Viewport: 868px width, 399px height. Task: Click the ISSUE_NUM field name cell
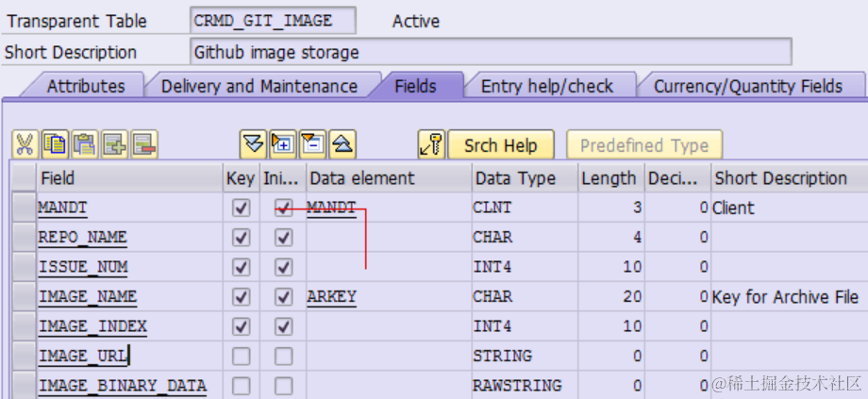(x=129, y=267)
